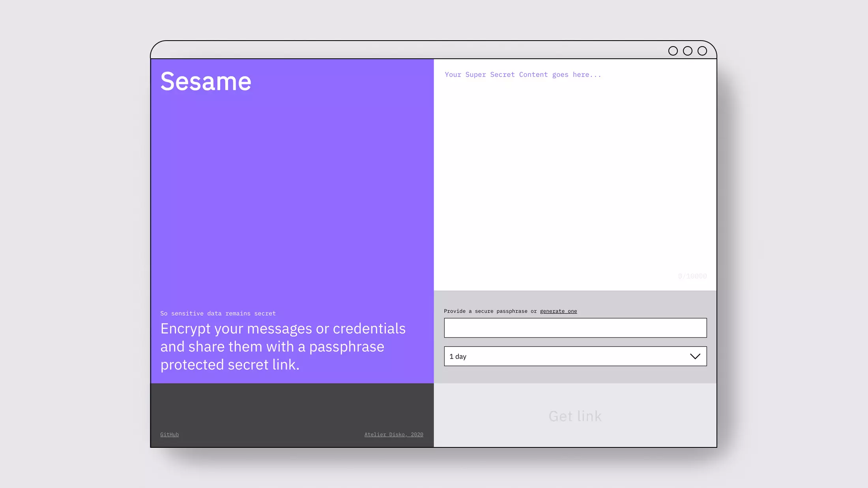Click the "Provide a secure passphrase" label
The image size is (868, 488).
[x=485, y=311]
